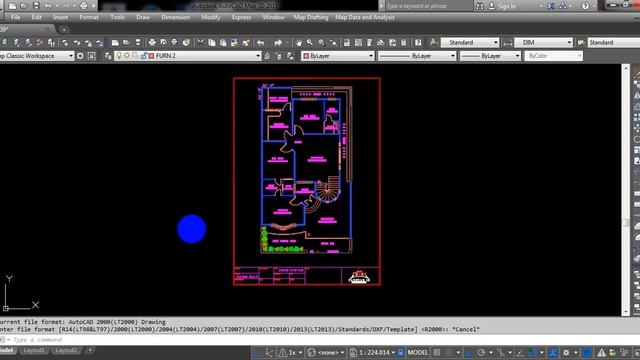Image resolution: width=640 pixels, height=360 pixels.
Task: Open the DesignCenter icon
Action: (358, 42)
